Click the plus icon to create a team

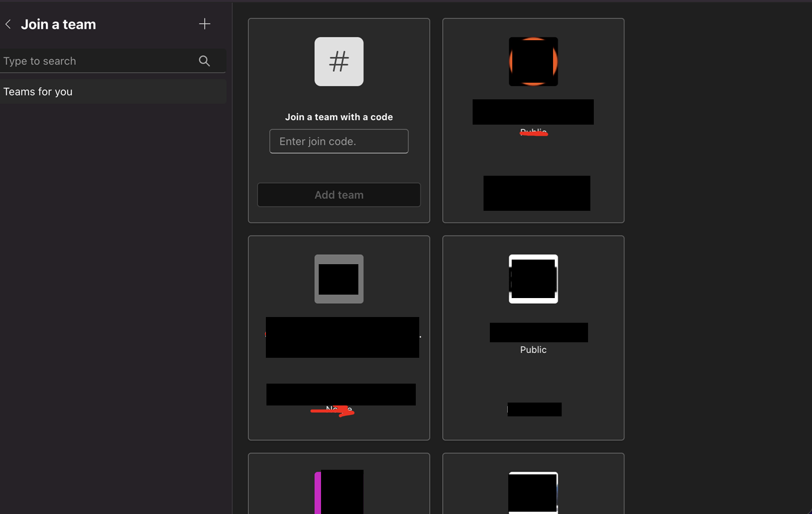click(x=204, y=24)
